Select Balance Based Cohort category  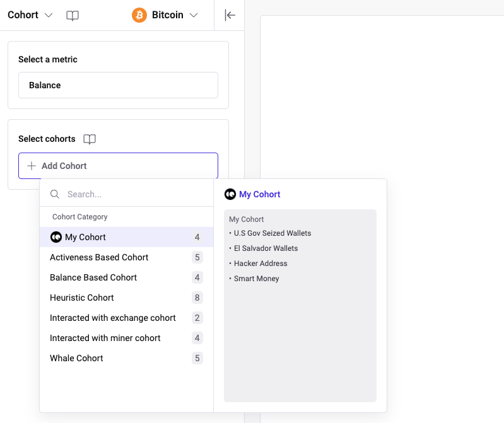(x=93, y=277)
